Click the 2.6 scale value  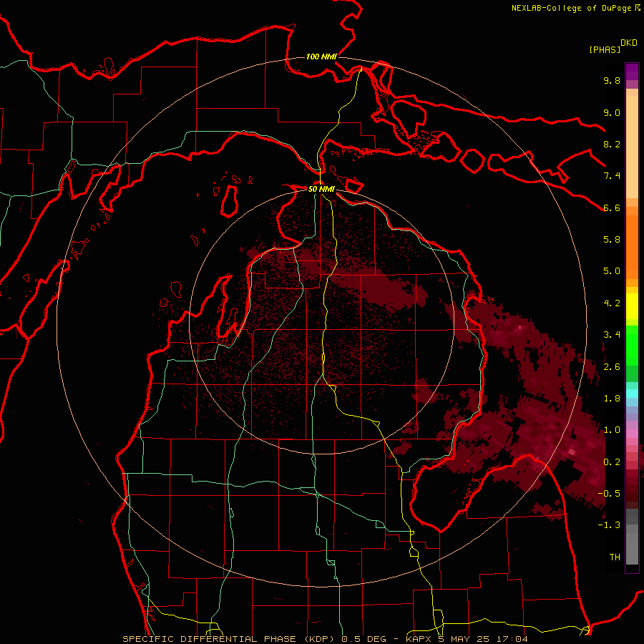[612, 367]
